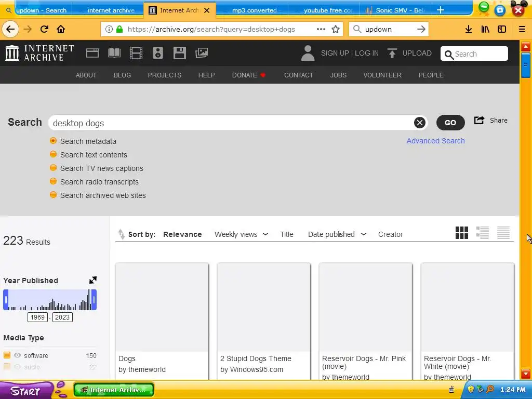Click the Internet Archive taskbar button
Screen dimensions: 532x399
click(x=114, y=390)
